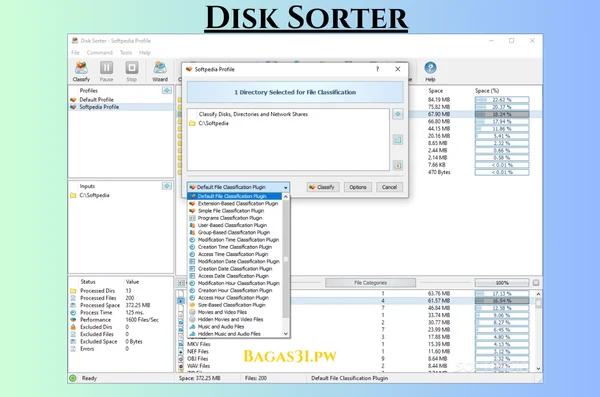Select Hidden Music and Audio Files option
This screenshot has width=600, height=397.
click(x=235, y=334)
